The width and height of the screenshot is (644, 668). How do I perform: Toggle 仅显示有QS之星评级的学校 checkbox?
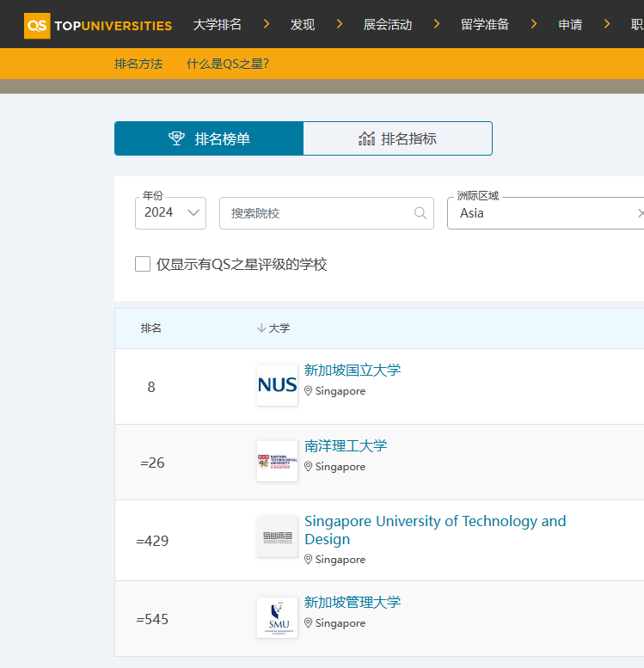tap(143, 264)
